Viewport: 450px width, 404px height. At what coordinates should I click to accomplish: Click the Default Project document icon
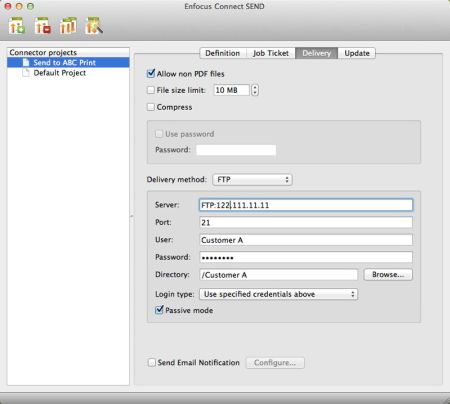coord(26,73)
